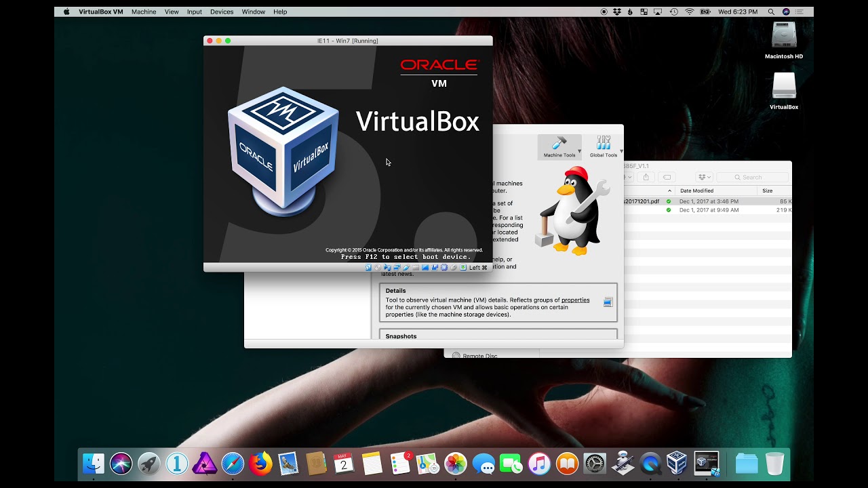
Task: Click the screen recording stop icon in menu bar
Action: click(604, 12)
